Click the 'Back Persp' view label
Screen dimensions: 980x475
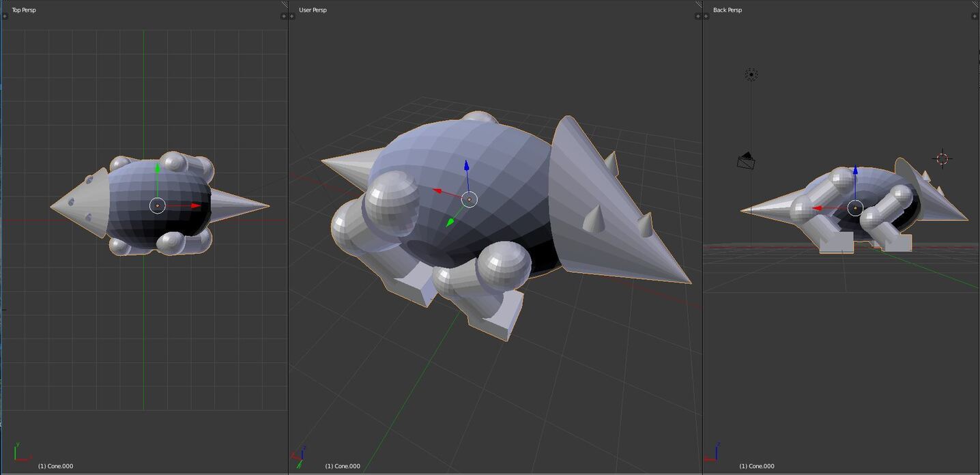click(x=727, y=10)
